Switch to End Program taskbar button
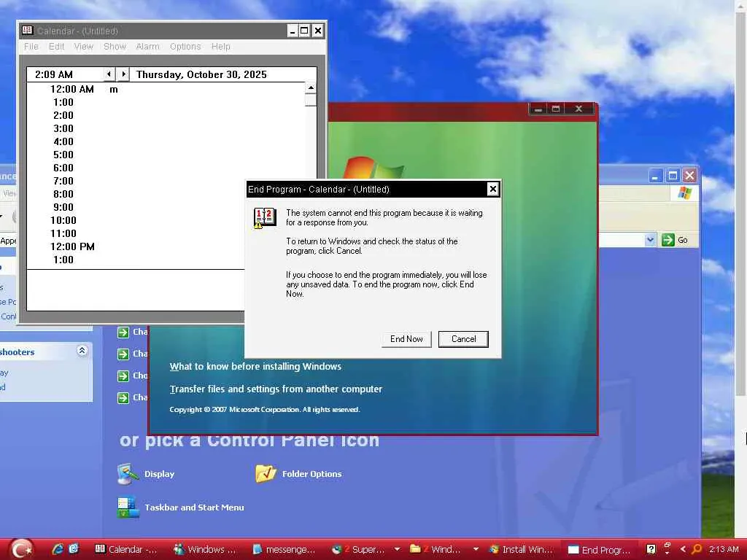The height and width of the screenshot is (560, 747). point(600,550)
